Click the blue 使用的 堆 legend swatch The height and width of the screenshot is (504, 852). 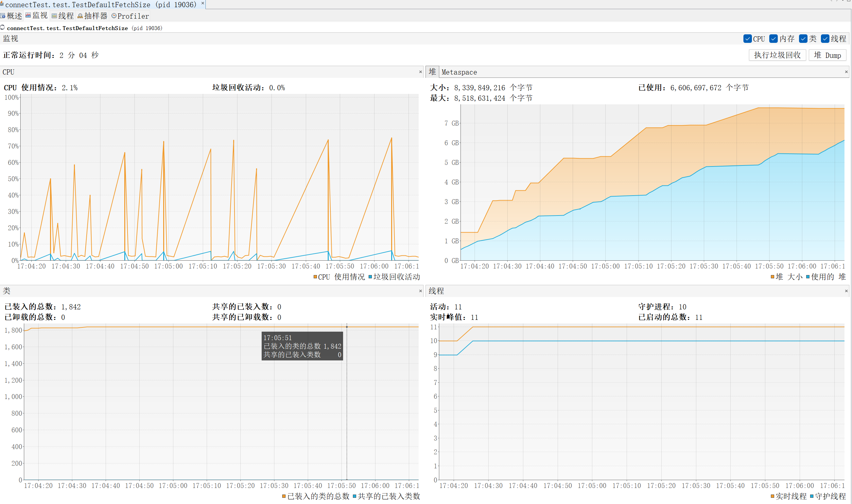[x=808, y=277]
